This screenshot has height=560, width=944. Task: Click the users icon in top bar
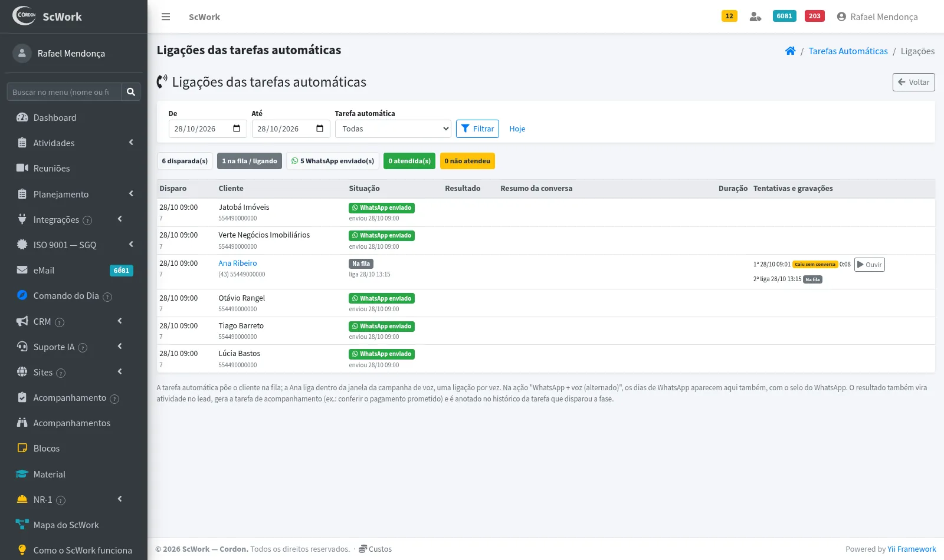point(755,17)
